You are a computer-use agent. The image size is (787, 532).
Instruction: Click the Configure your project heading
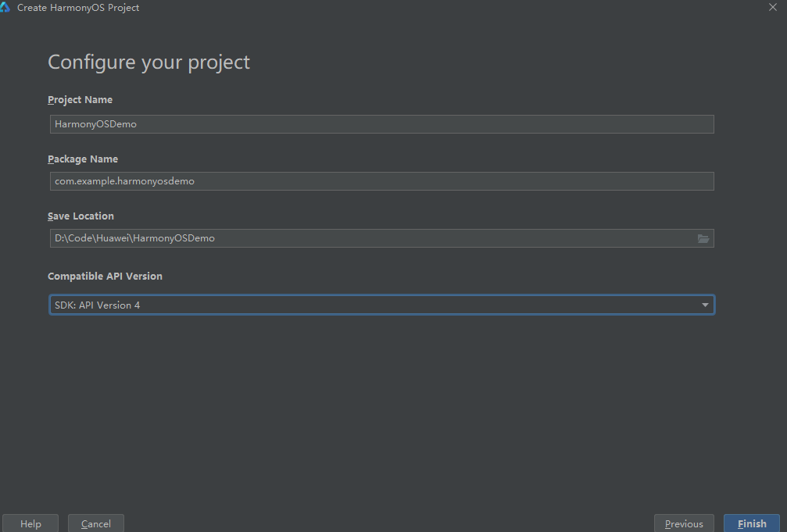point(148,62)
